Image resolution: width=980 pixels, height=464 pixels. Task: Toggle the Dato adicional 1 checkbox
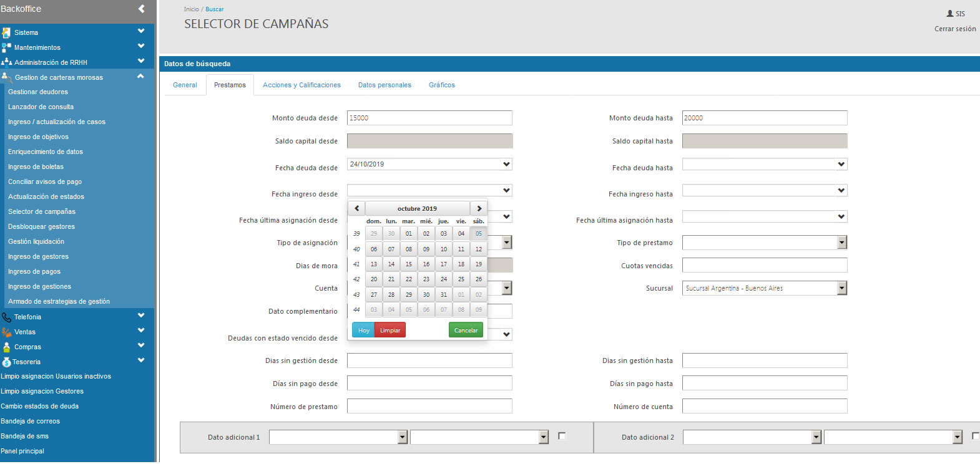point(562,436)
